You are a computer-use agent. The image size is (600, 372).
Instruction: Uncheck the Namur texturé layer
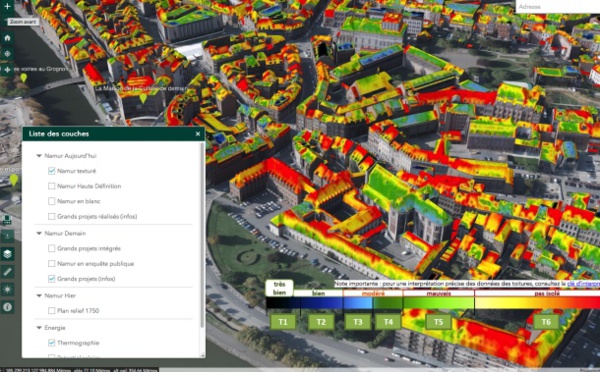pos(52,171)
